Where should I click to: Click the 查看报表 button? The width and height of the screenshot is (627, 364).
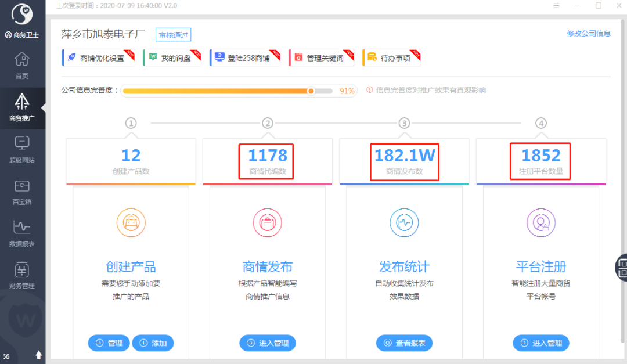coord(404,343)
